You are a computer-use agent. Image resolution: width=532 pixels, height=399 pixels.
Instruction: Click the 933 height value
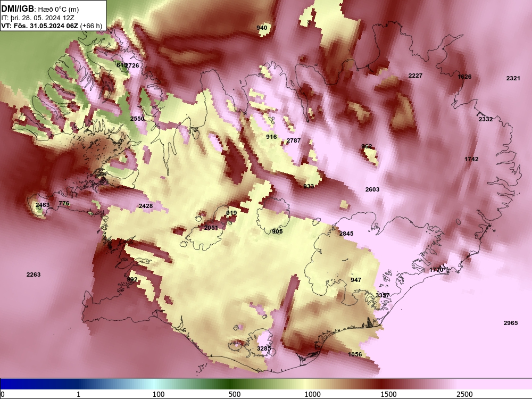309,186
